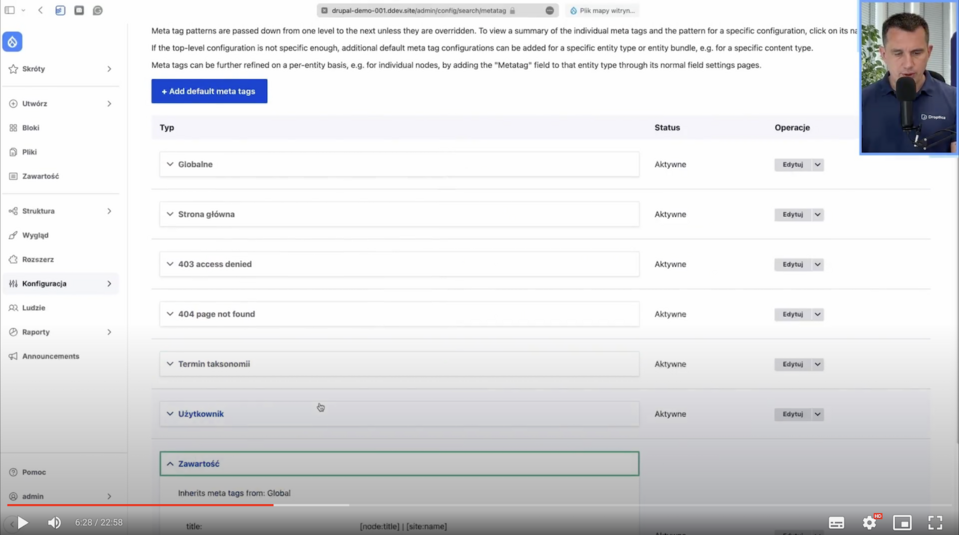This screenshot has height=535, width=959.
Task: Expand the Termin taksonomii row
Action: pyautogui.click(x=399, y=364)
